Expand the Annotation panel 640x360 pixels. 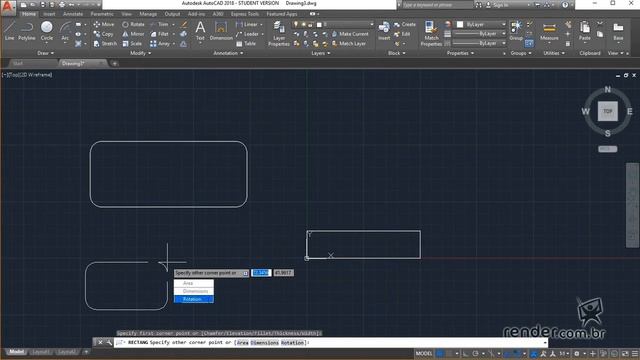(x=228, y=53)
